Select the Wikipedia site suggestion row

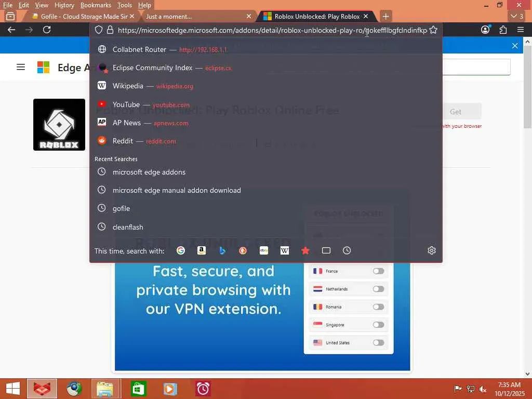pos(265,86)
